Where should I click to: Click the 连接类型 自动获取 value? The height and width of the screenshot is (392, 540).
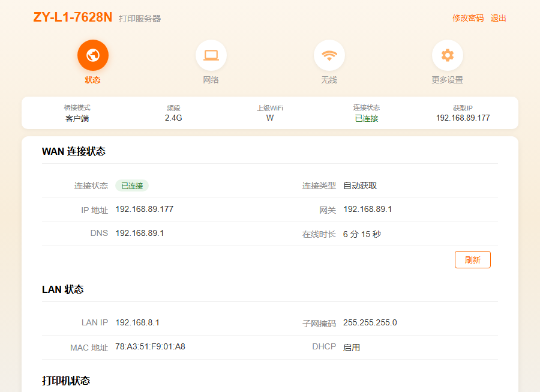(x=360, y=185)
